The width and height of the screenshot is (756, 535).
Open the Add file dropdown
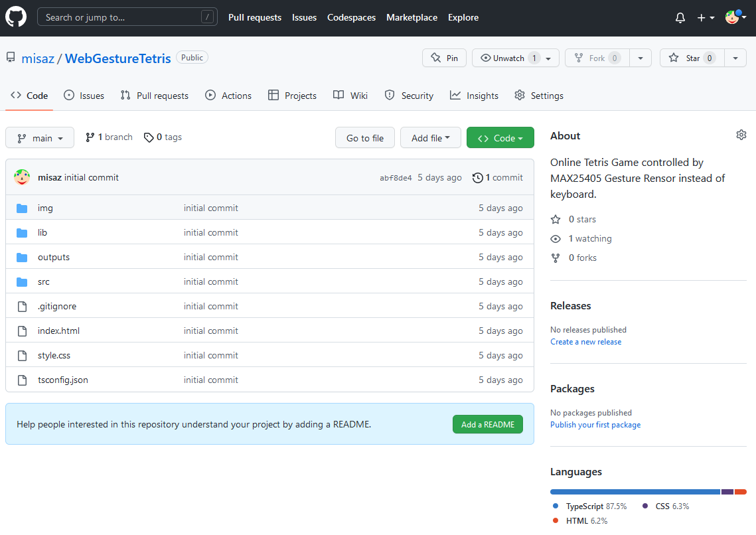click(431, 138)
